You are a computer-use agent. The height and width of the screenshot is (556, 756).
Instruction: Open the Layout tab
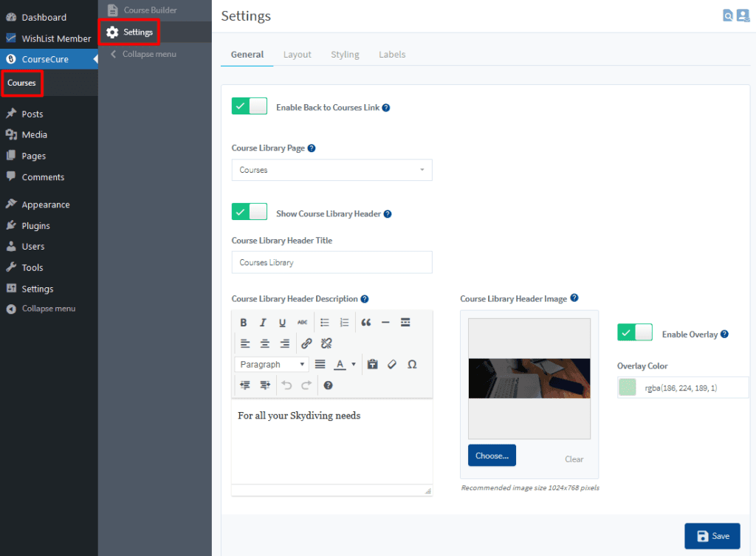297,55
